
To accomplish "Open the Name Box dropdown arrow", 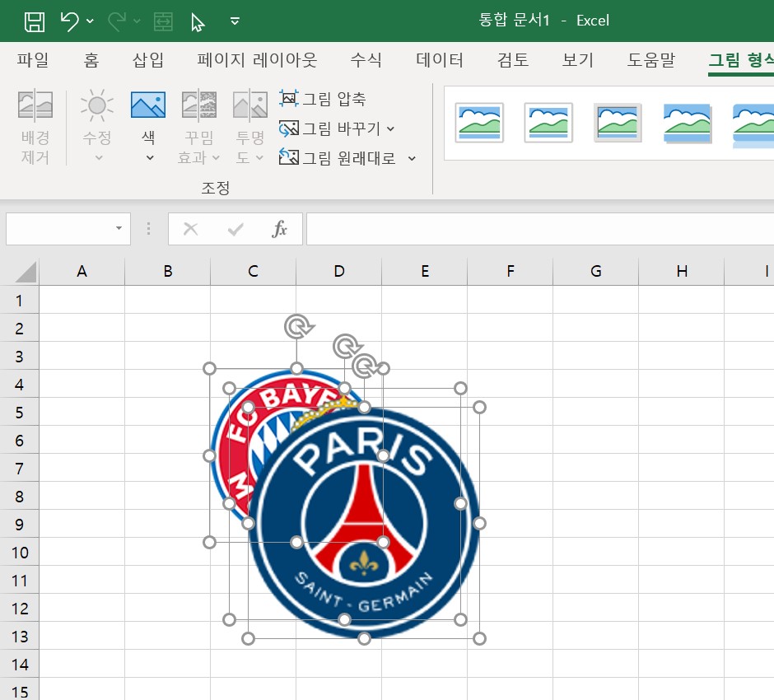I will (119, 228).
